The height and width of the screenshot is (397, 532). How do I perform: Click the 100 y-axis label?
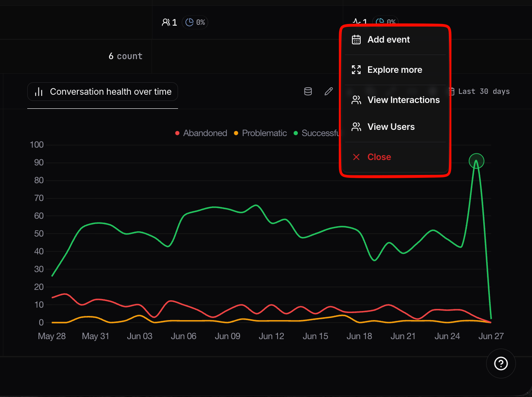click(x=37, y=145)
